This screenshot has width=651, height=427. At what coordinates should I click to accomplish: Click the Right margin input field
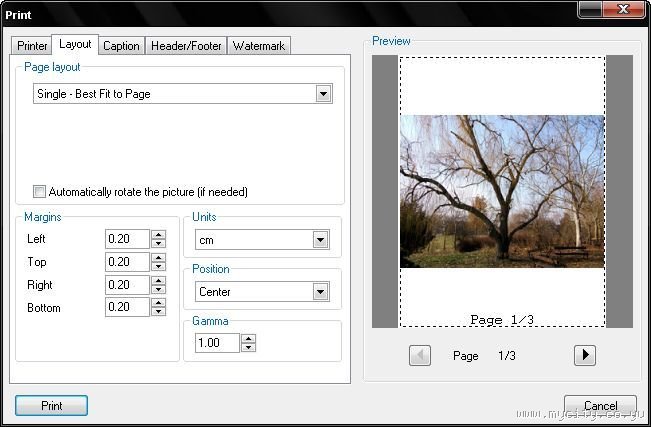(x=127, y=285)
